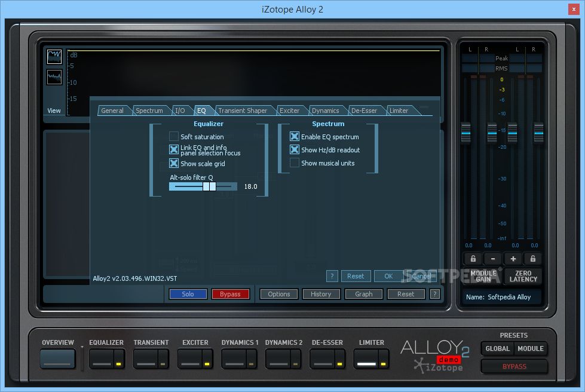585x392 pixels.
Task: Toggle the De-Esser module power light
Action: click(339, 364)
